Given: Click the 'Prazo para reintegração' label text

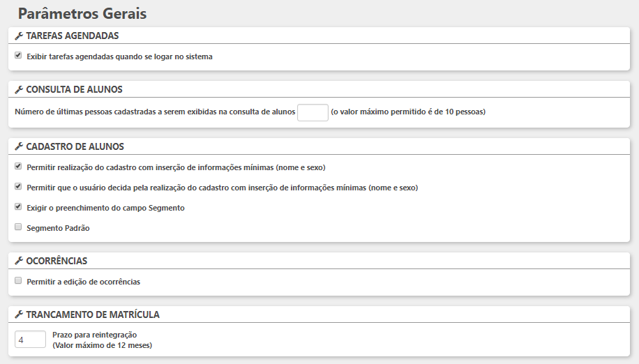Looking at the screenshot, I should [94, 335].
